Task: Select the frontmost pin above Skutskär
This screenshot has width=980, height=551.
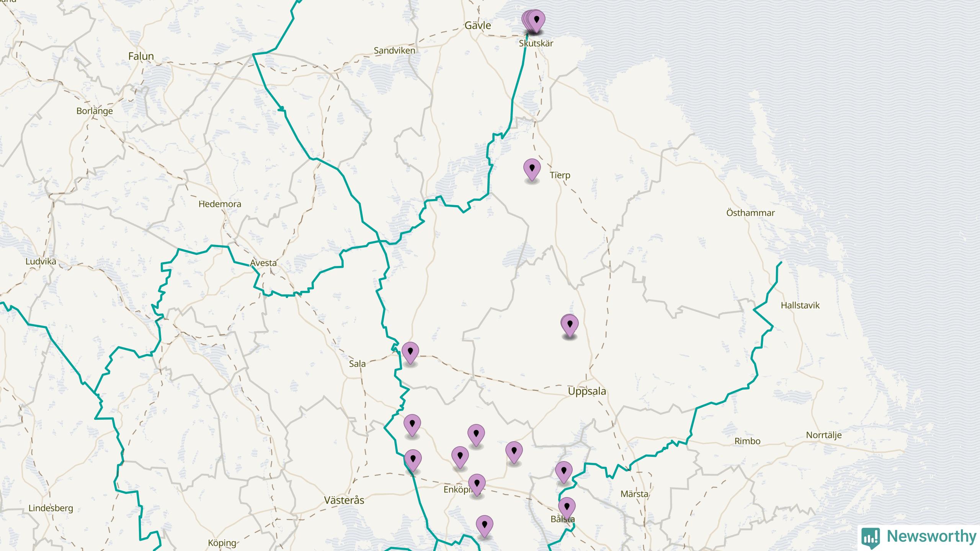Action: tap(536, 21)
